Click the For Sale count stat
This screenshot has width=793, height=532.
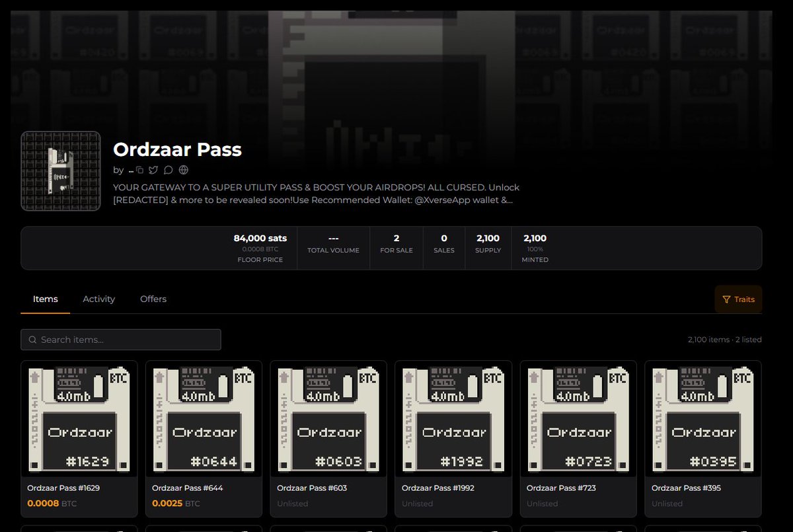[397, 243]
